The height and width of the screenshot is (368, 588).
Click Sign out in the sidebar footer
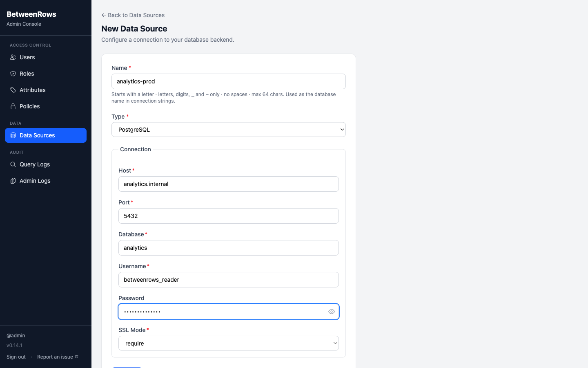pos(16,357)
